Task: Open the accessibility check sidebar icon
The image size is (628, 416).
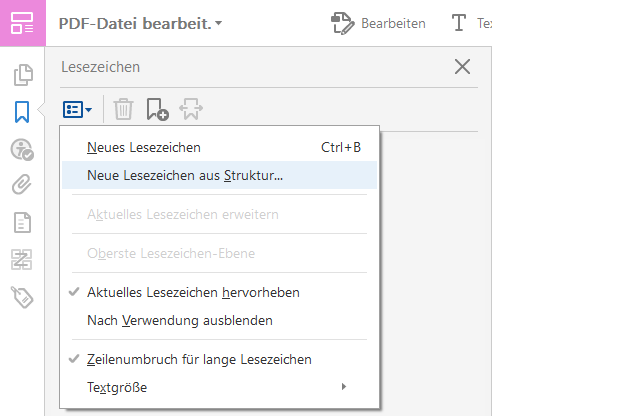Action: (x=21, y=149)
